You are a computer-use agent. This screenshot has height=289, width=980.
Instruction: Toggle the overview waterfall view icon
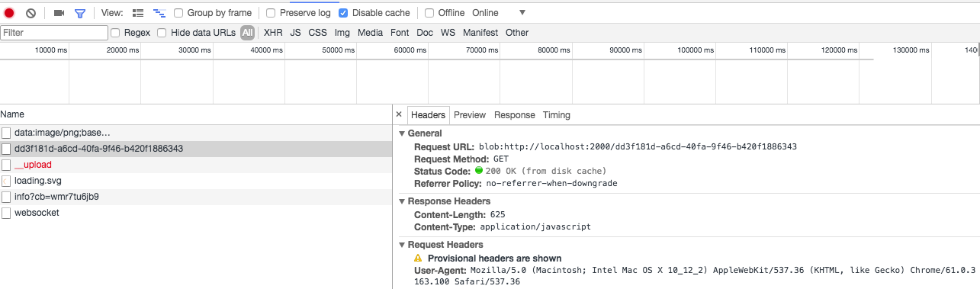click(159, 13)
